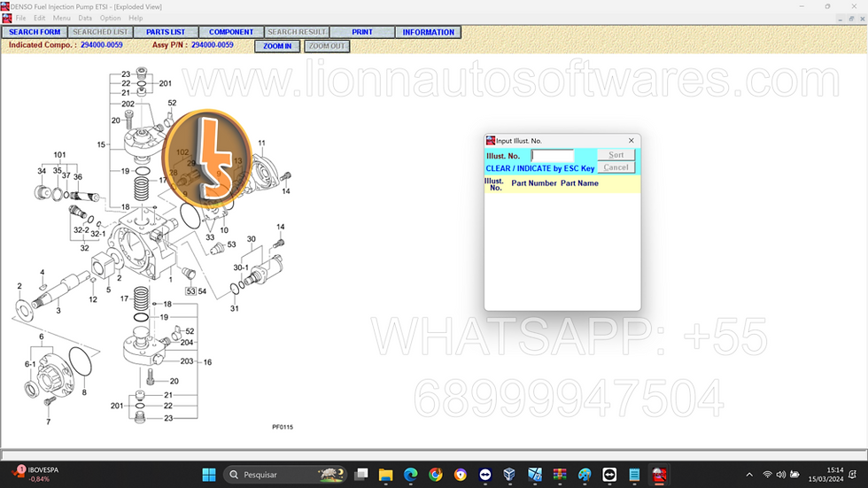
Task: Open the Paint palette taskbar icon
Action: point(585,475)
